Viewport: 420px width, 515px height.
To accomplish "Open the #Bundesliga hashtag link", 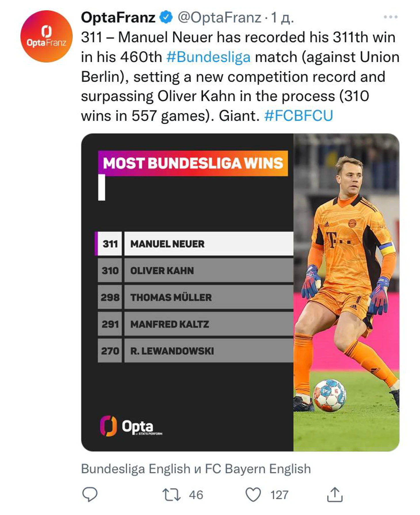I will [x=208, y=57].
